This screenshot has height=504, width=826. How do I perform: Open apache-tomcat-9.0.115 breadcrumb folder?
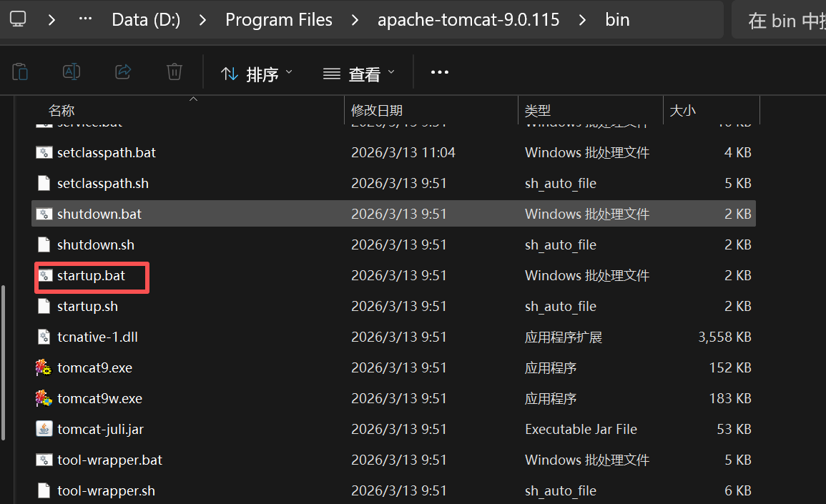coord(468,20)
